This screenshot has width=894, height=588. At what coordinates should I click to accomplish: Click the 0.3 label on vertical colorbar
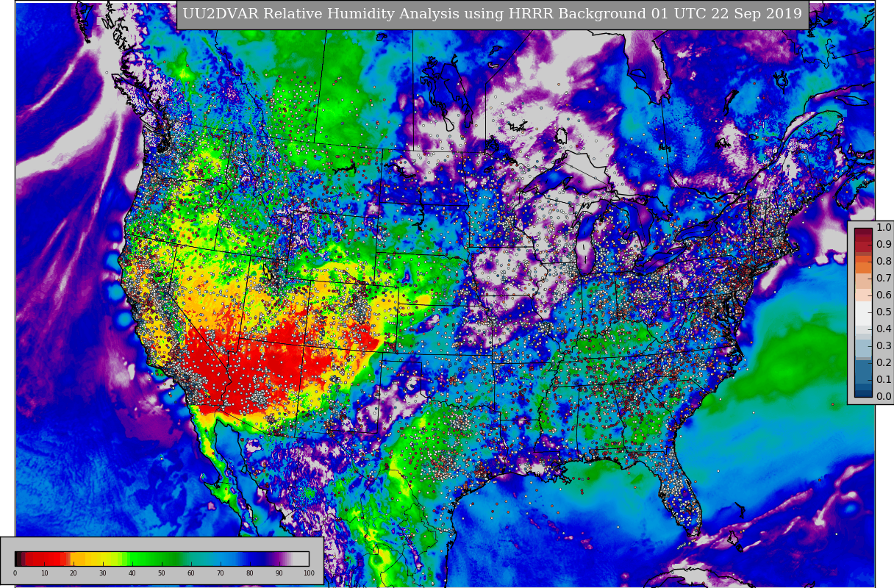(884, 346)
